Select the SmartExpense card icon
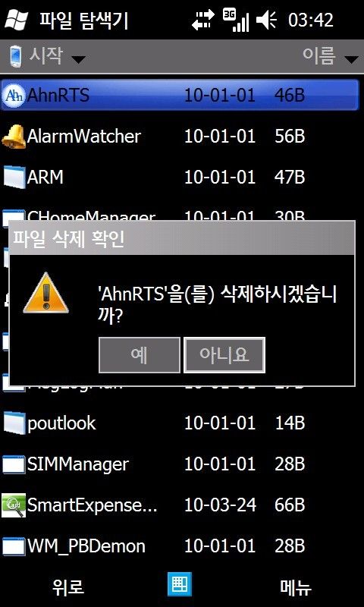The width and height of the screenshot is (364, 607). (x=14, y=505)
